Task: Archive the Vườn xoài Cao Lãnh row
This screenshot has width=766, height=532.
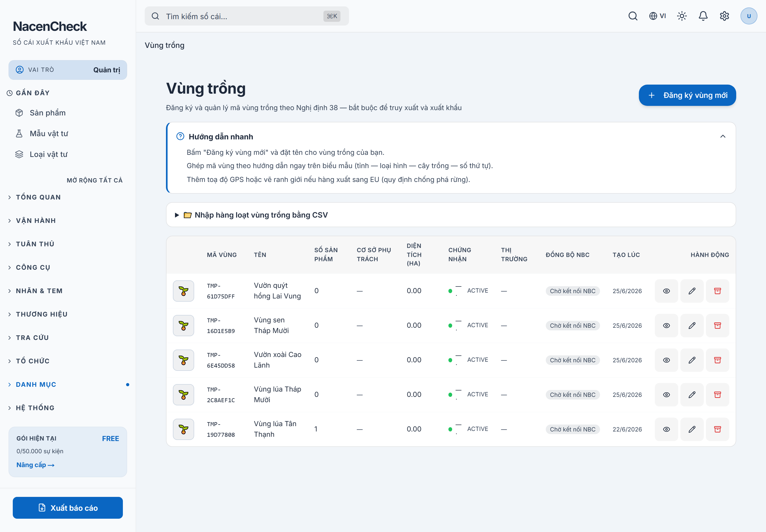Action: coord(717,360)
